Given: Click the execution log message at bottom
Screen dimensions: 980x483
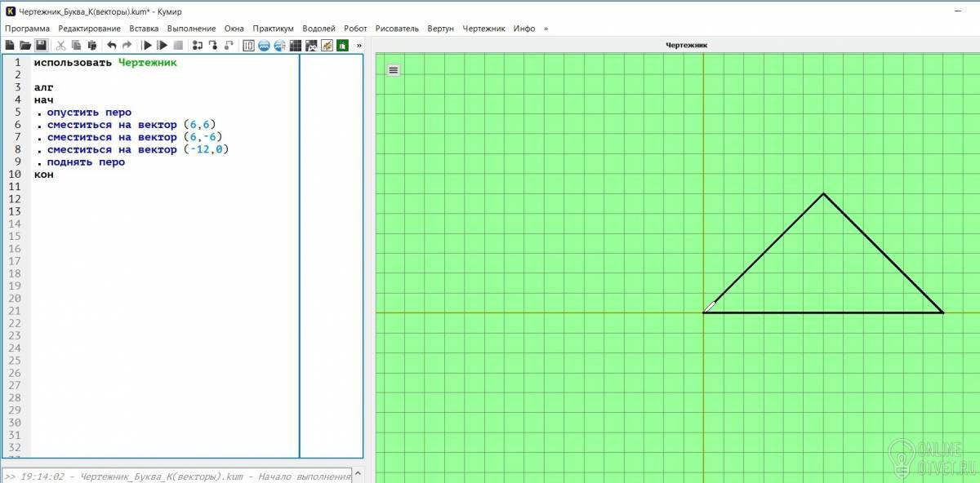Looking at the screenshot, I should coord(177,476).
